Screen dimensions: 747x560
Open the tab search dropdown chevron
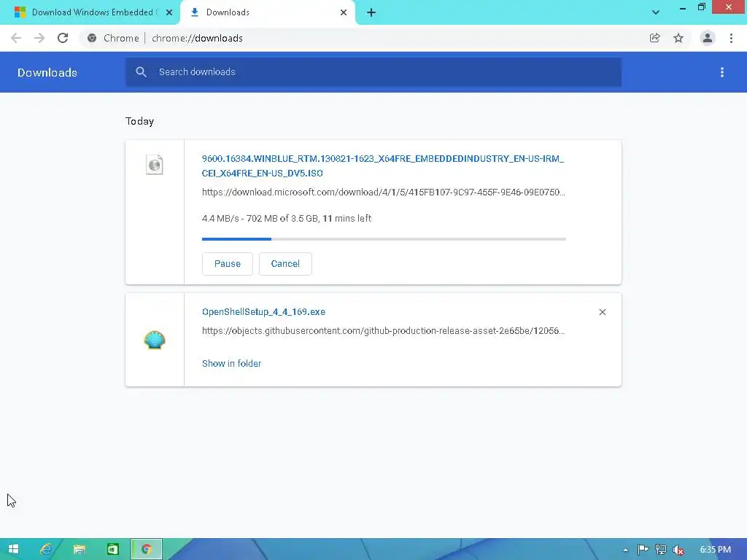click(x=656, y=12)
